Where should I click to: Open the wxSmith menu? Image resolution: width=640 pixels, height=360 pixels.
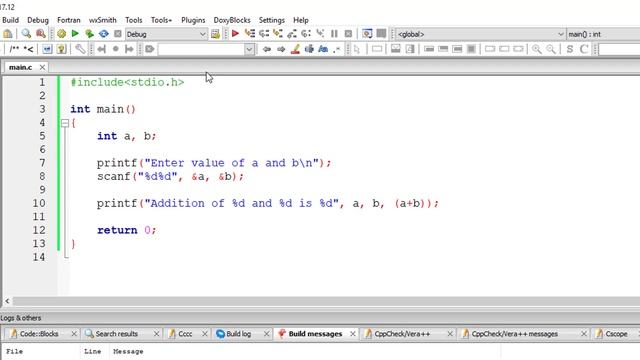tap(102, 20)
